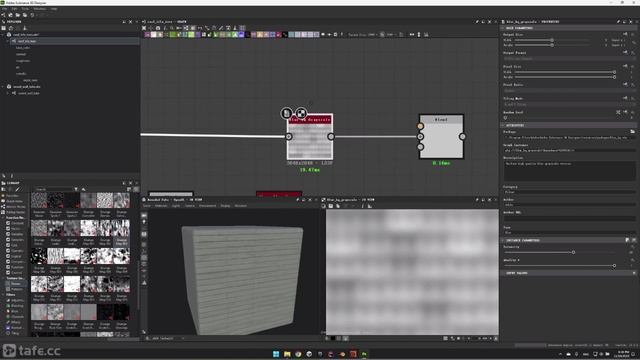Open the Help menu
This screenshot has height=360, width=640.
coord(54,9)
